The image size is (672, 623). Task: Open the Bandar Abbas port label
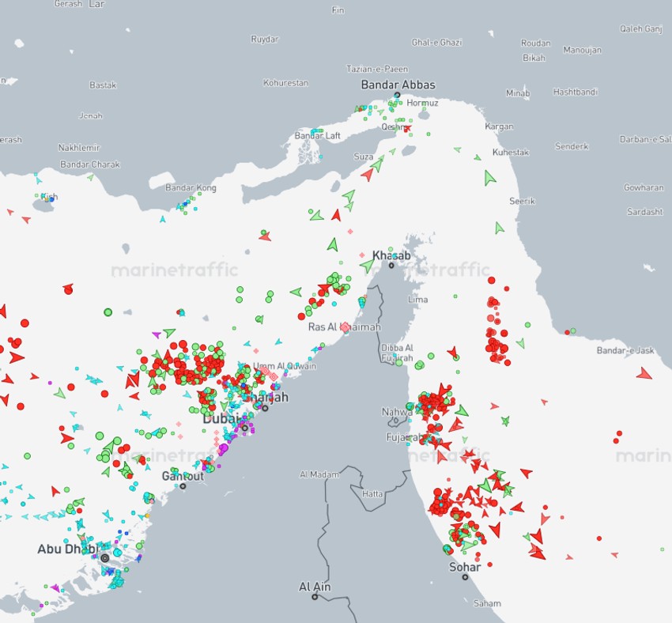point(399,83)
